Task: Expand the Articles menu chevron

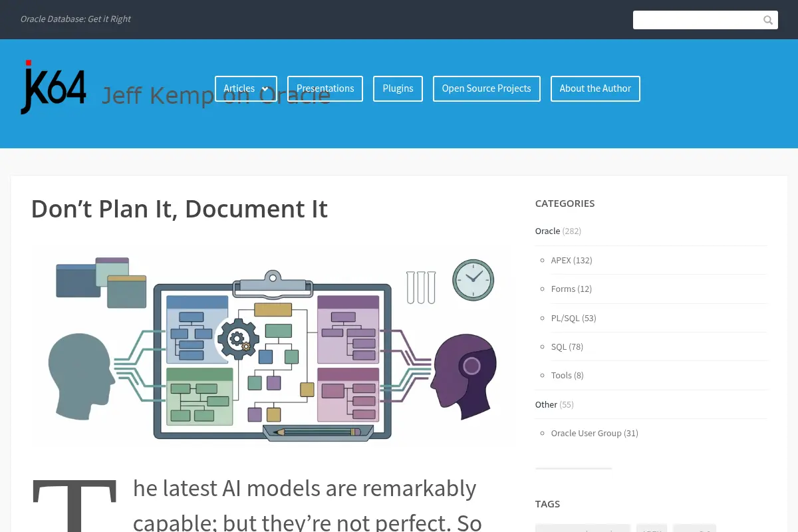Action: coord(265,88)
